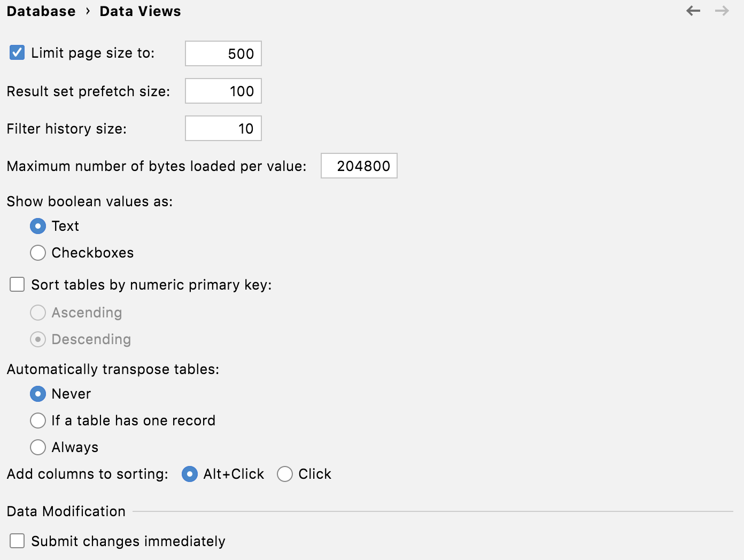Uncheck Limit page size to
Image resolution: width=744 pixels, height=560 pixels.
(x=17, y=52)
